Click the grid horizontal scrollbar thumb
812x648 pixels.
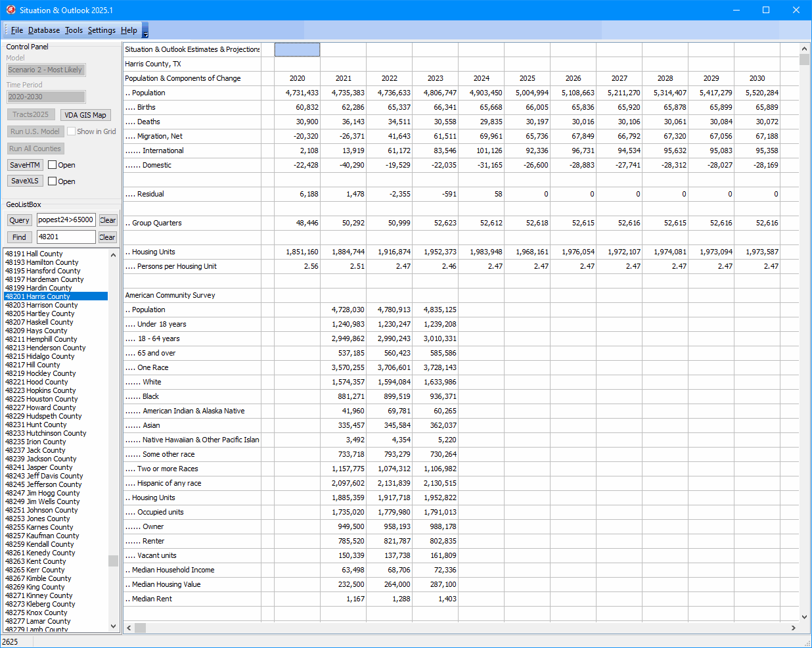(x=140, y=628)
